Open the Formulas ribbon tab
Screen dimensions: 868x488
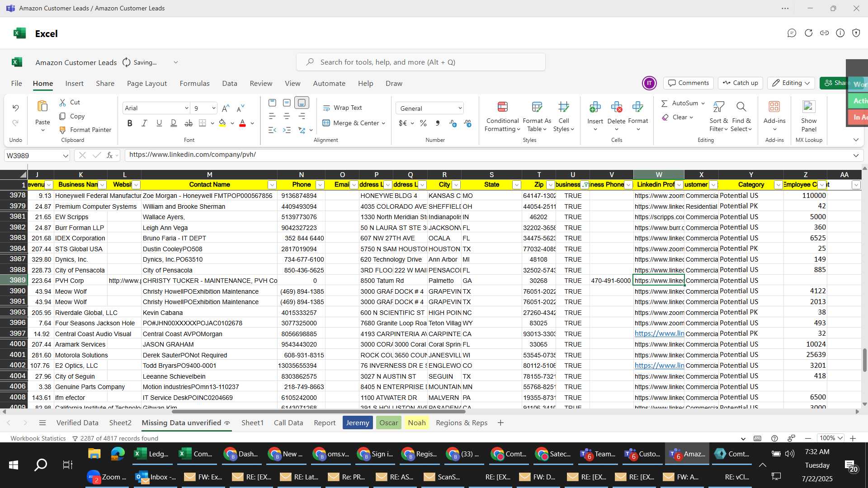point(194,84)
